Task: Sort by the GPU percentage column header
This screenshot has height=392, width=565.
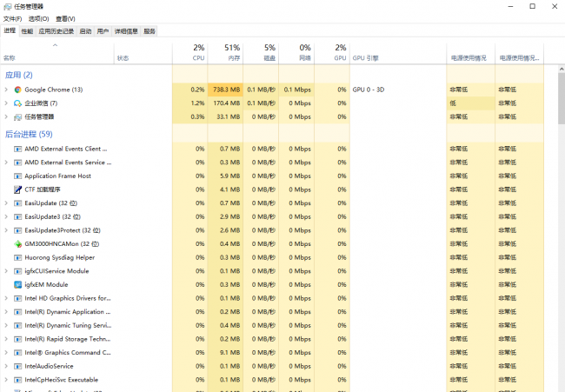Action: [x=332, y=53]
